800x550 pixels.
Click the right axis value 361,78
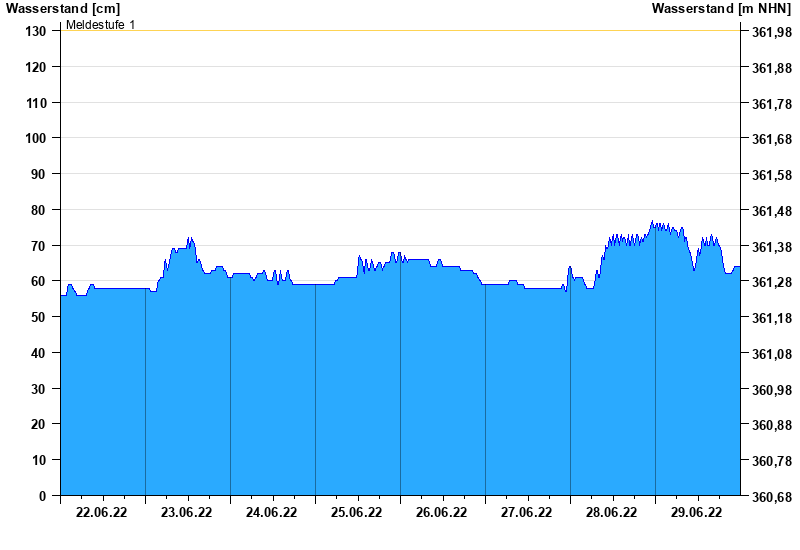pyautogui.click(x=772, y=104)
